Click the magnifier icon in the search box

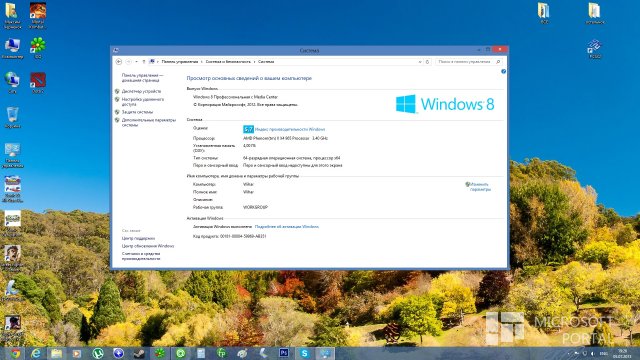(x=498, y=62)
